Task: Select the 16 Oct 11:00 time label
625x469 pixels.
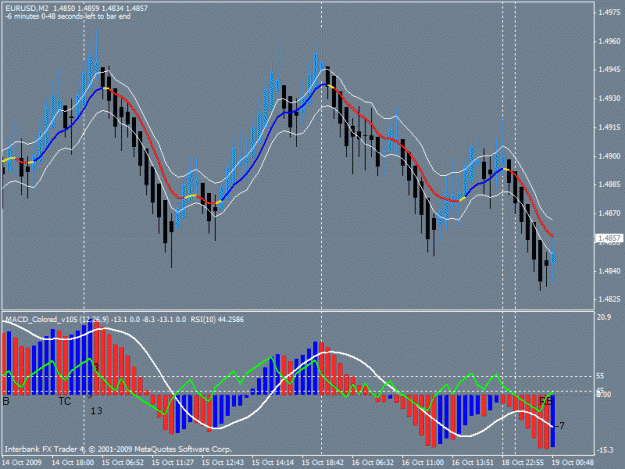Action: (x=423, y=463)
